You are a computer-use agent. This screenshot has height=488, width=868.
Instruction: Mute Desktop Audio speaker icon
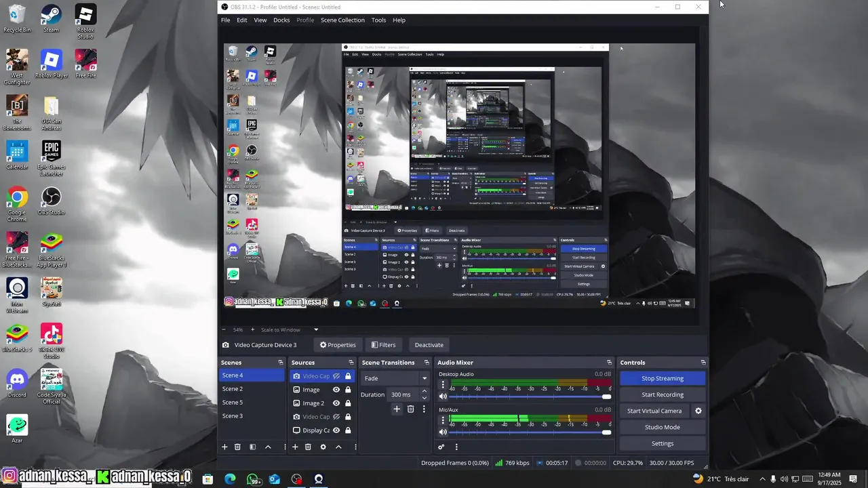pyautogui.click(x=443, y=396)
